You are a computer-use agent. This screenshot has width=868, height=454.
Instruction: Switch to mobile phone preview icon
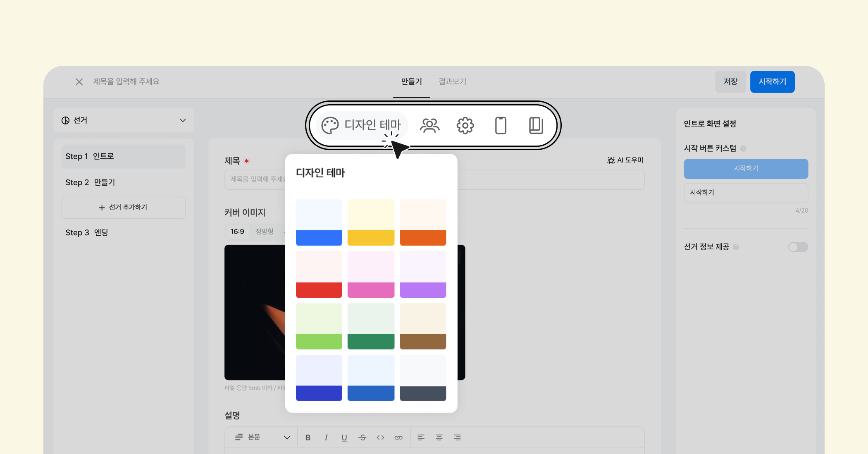point(501,125)
